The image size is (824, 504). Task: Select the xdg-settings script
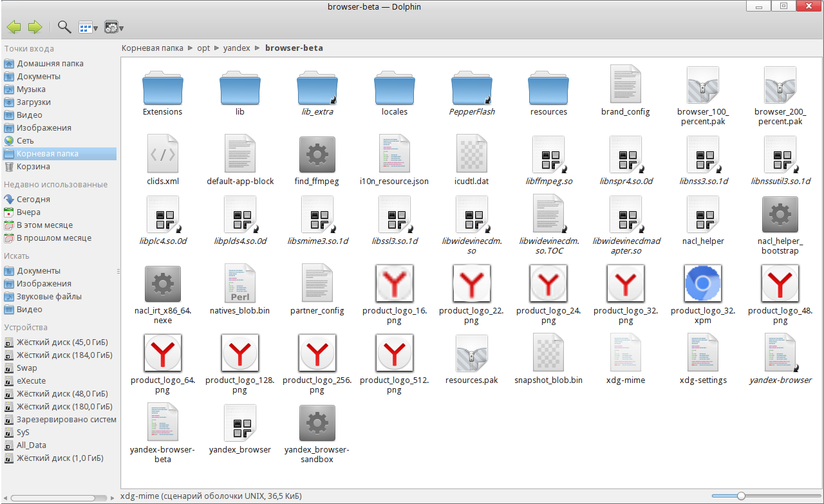click(x=703, y=359)
